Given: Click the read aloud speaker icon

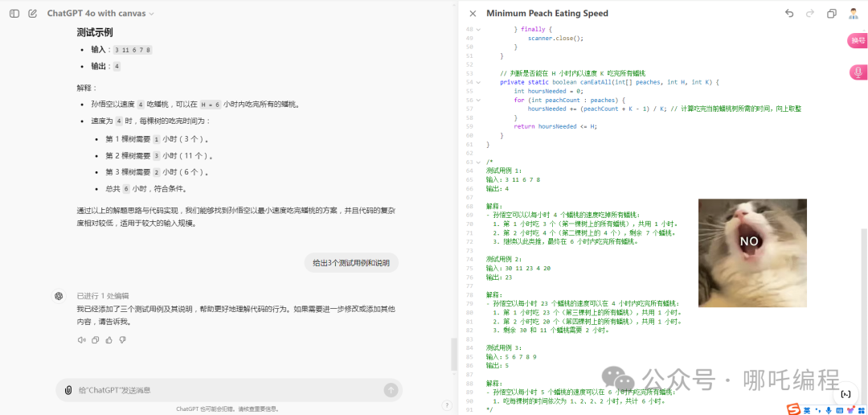Looking at the screenshot, I should (x=81, y=340).
